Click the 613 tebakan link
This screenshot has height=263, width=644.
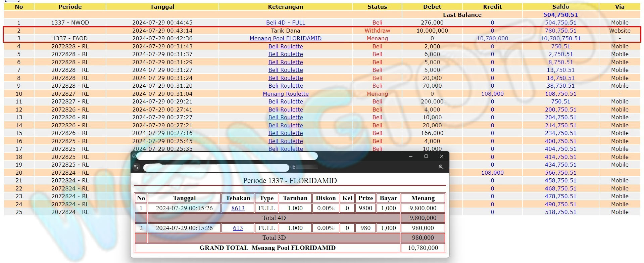[x=238, y=228]
